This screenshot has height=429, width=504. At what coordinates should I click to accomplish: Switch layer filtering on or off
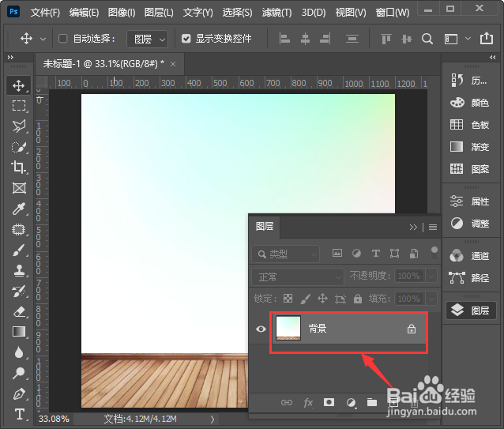click(434, 254)
